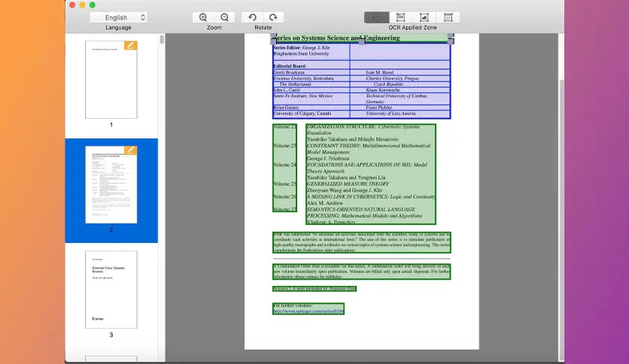This screenshot has width=629, height=364.
Task: Select the Continuation Order Plan text zone
Action: click(x=361, y=271)
